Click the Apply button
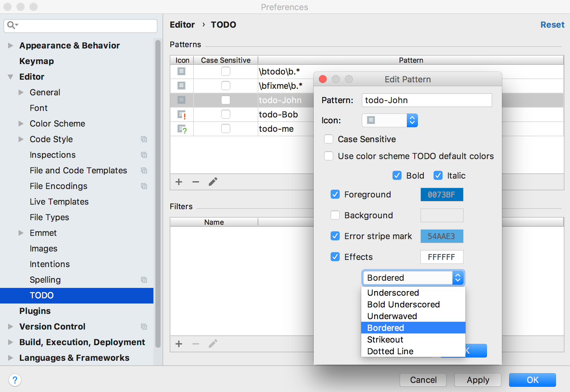This screenshot has height=392, width=570. (477, 380)
